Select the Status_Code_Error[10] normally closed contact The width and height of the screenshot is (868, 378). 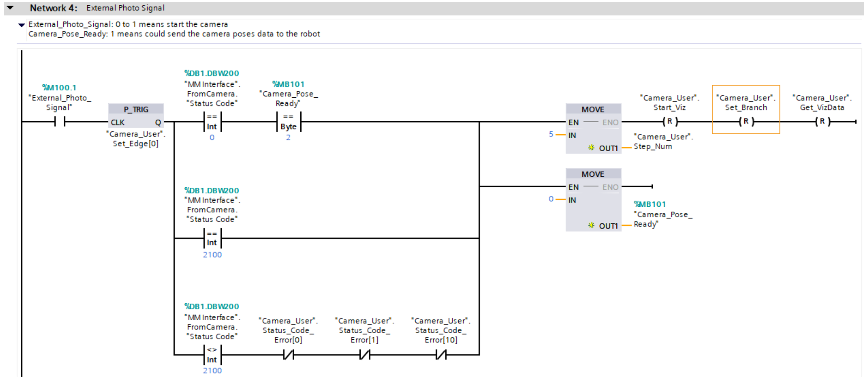pyautogui.click(x=441, y=355)
